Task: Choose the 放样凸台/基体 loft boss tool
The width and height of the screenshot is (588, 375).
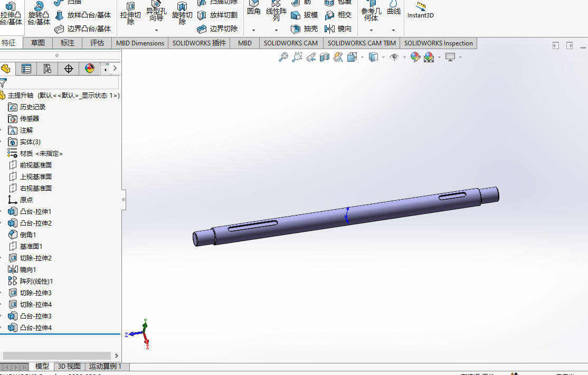Action: pyautogui.click(x=83, y=15)
